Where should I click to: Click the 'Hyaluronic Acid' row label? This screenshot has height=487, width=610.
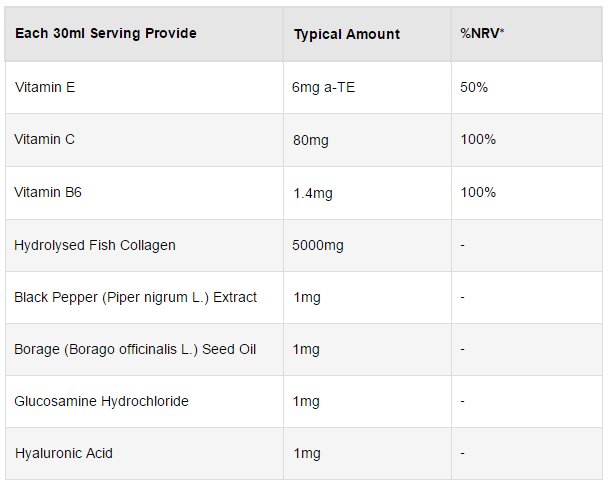[x=64, y=454]
